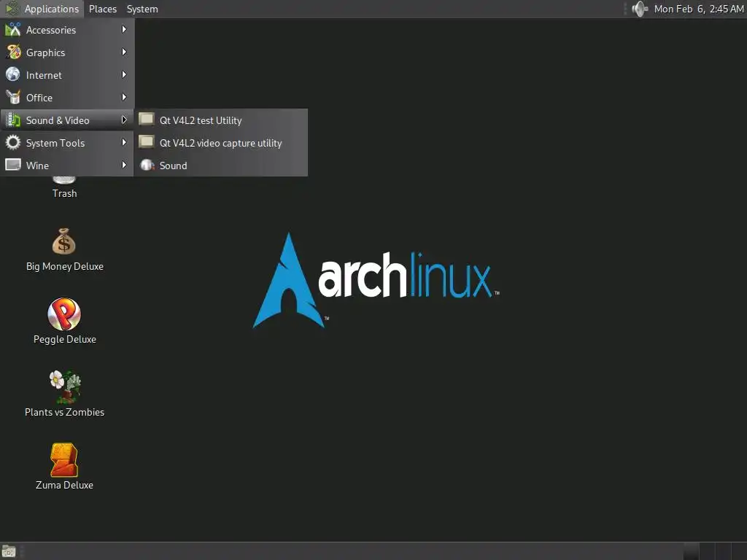This screenshot has width=747, height=560.
Task: Open the Applications menu
Action: pyautogui.click(x=42, y=9)
